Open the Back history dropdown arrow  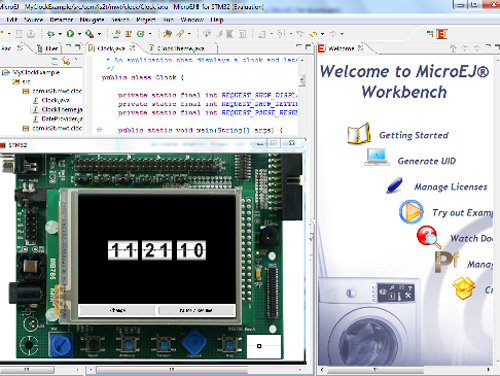322,34
